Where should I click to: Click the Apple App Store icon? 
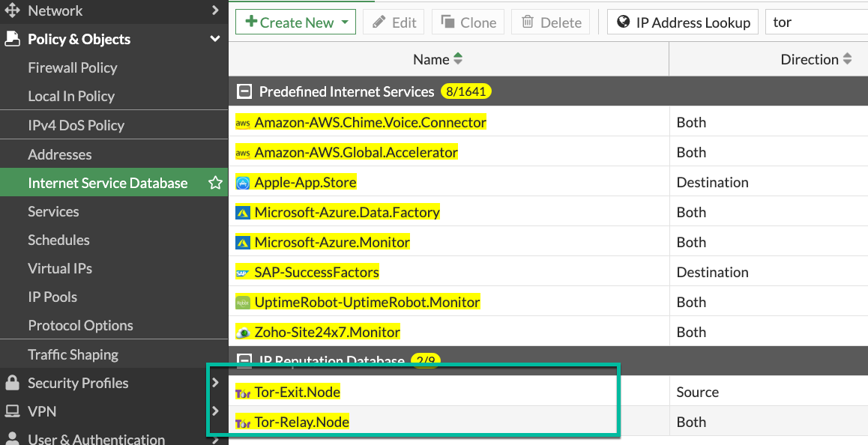tap(243, 183)
